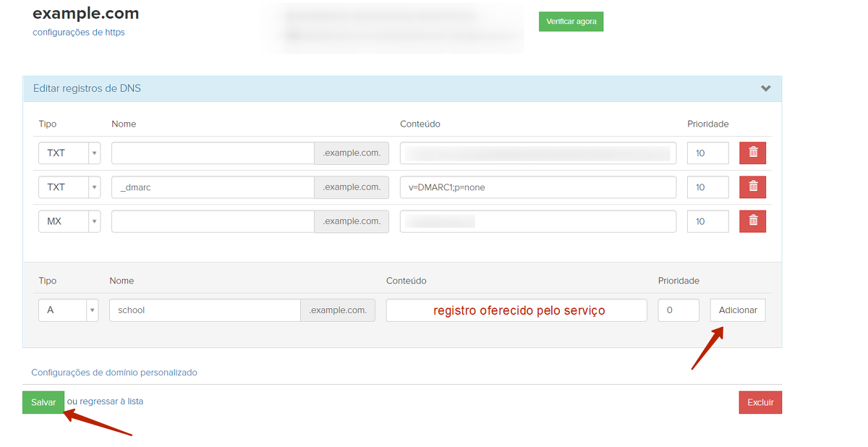Select the new record priority field showing 0
Screen dimensions: 868x447
coord(678,310)
